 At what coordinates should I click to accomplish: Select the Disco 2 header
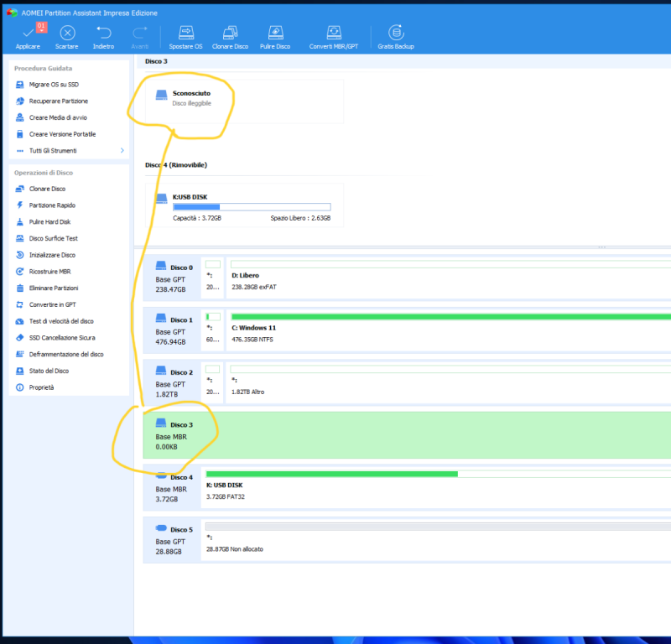(172, 383)
